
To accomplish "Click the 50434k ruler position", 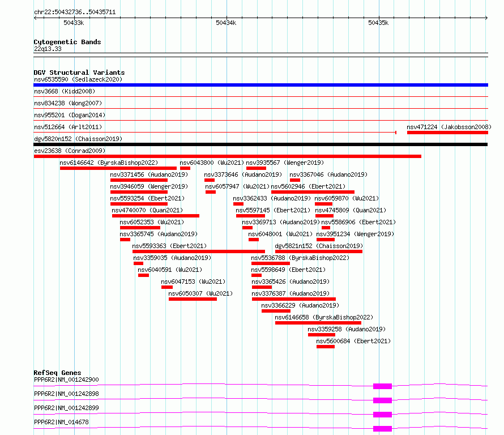I will click(x=226, y=23).
